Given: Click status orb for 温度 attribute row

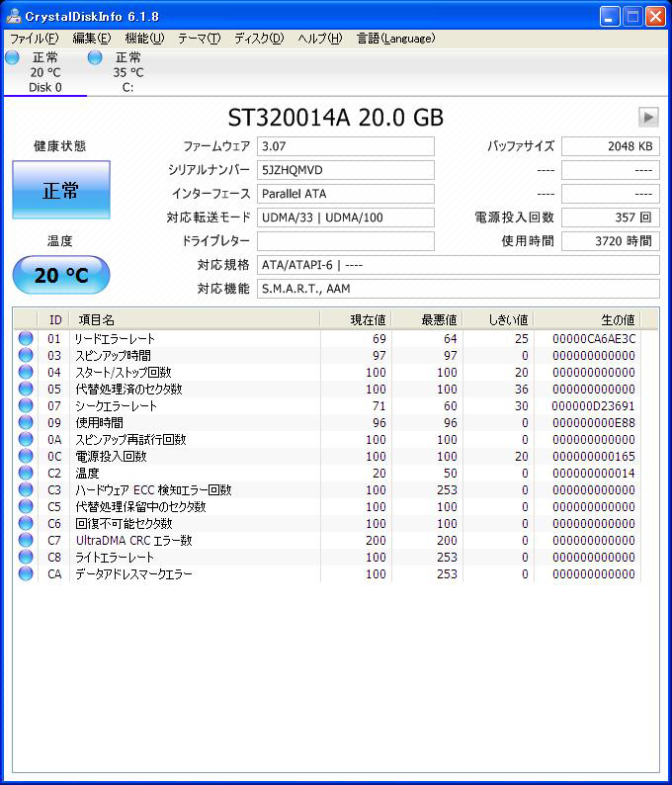Looking at the screenshot, I should (x=26, y=473).
